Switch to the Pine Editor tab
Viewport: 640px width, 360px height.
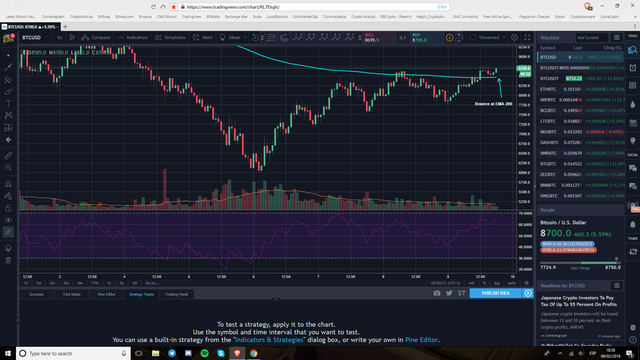pos(106,294)
